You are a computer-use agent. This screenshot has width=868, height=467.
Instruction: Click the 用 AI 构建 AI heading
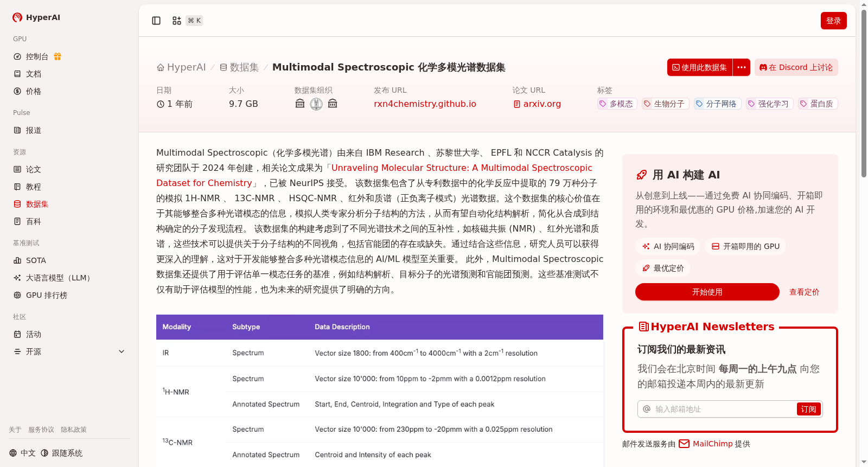(686, 175)
